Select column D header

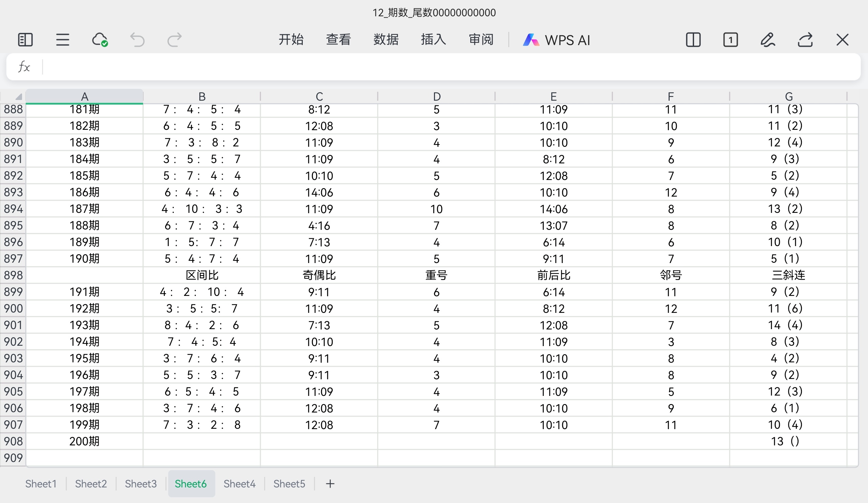point(436,97)
